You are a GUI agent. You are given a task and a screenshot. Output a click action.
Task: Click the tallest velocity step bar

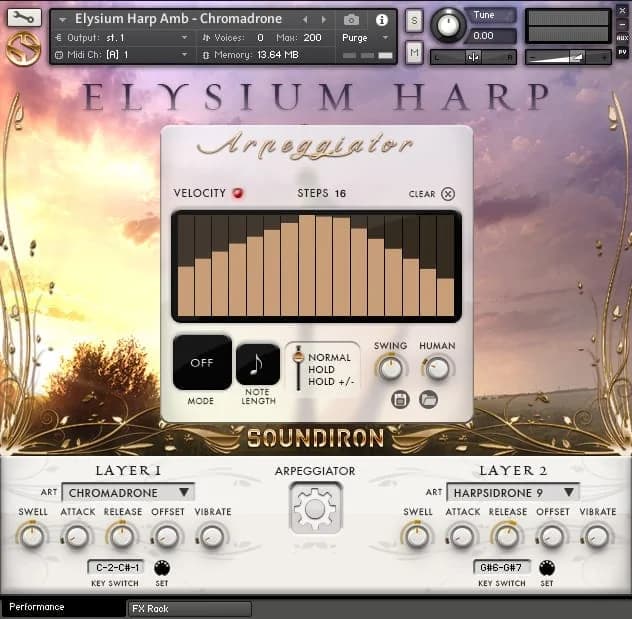point(307,265)
